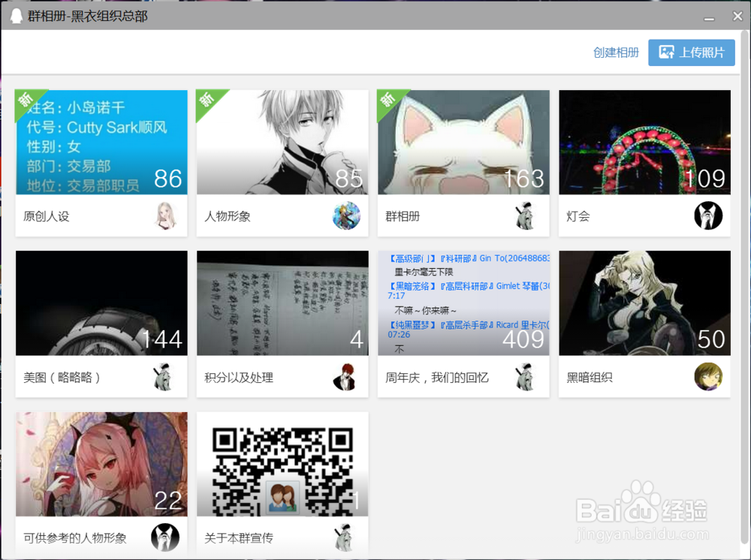Open the 黑暗组织 album cover
The width and height of the screenshot is (751, 560).
point(644,303)
